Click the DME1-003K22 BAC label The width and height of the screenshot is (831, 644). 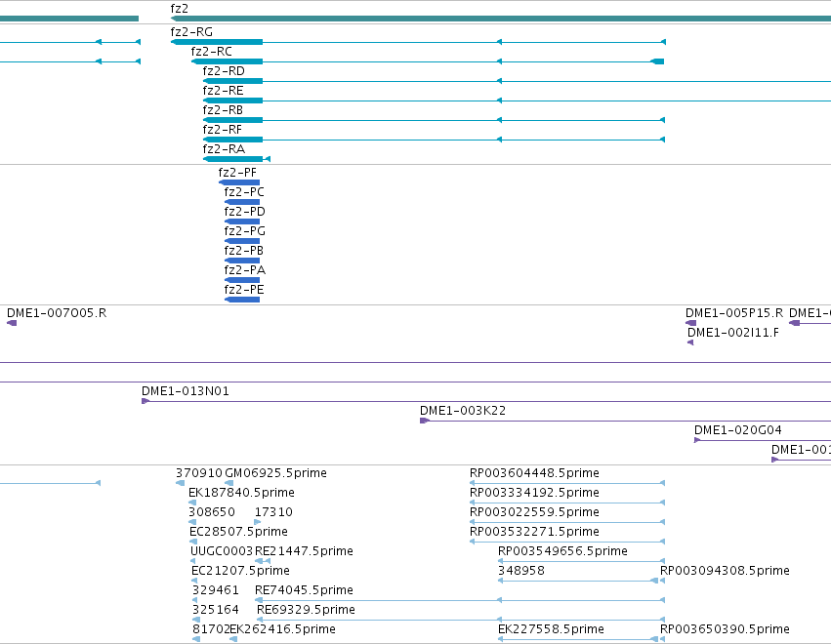tap(463, 411)
